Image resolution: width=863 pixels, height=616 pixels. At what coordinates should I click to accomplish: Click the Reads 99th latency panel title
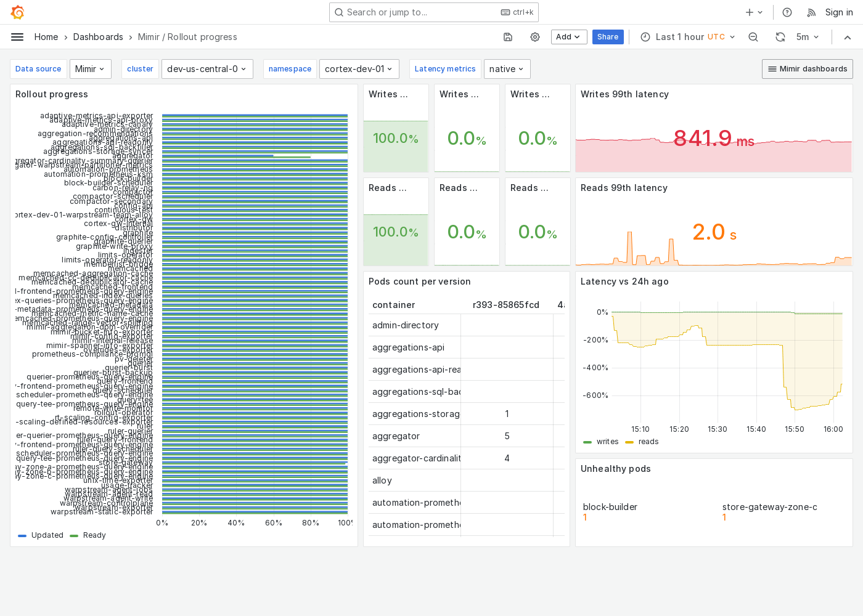(x=624, y=188)
